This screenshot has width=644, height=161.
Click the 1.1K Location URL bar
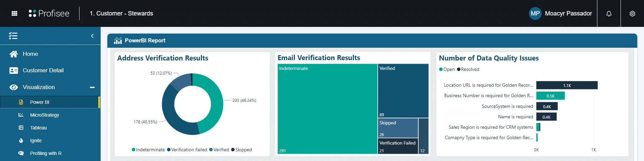[x=567, y=85]
